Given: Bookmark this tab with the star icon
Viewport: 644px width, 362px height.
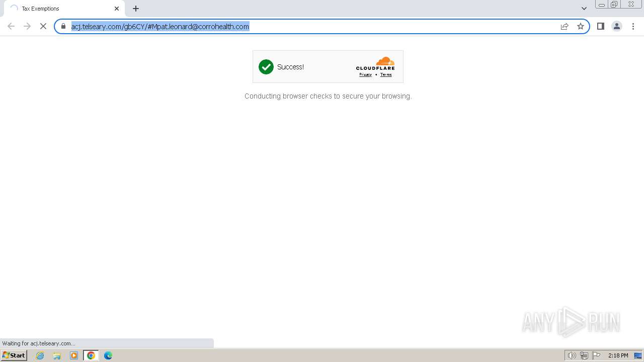Looking at the screenshot, I should (581, 26).
